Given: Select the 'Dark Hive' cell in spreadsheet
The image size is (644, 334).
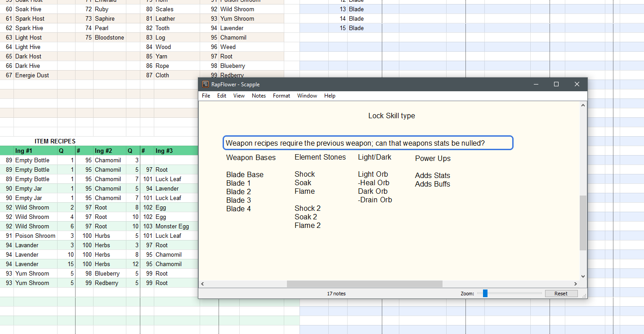Looking at the screenshot, I should [x=36, y=66].
